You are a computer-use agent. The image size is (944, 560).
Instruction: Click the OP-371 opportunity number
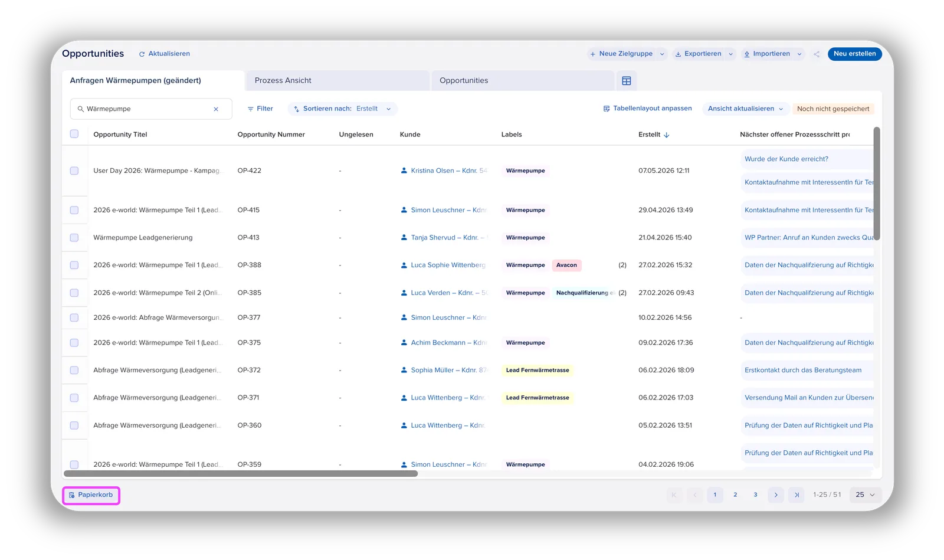pos(248,398)
